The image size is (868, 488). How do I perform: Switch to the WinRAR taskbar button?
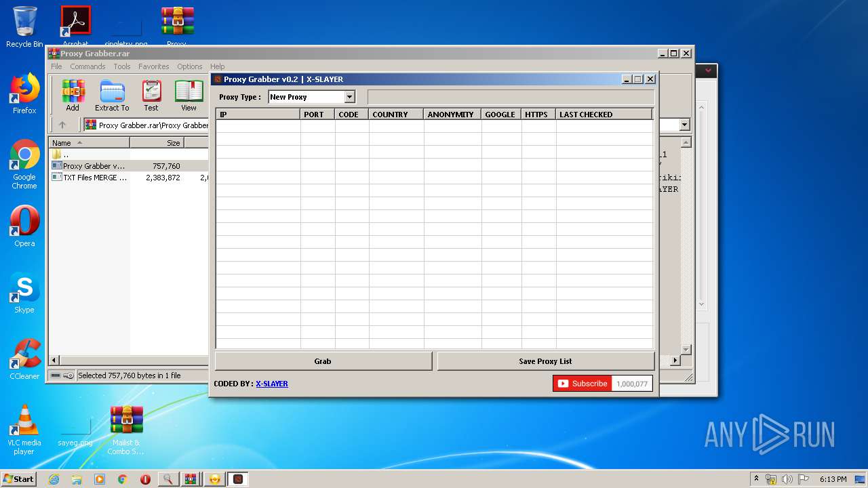[x=191, y=479]
